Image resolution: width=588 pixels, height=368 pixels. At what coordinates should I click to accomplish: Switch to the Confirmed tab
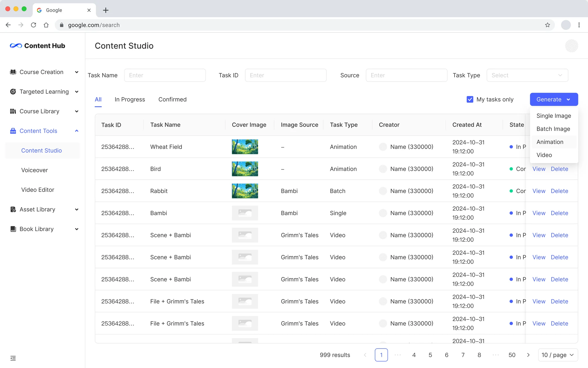pyautogui.click(x=172, y=100)
